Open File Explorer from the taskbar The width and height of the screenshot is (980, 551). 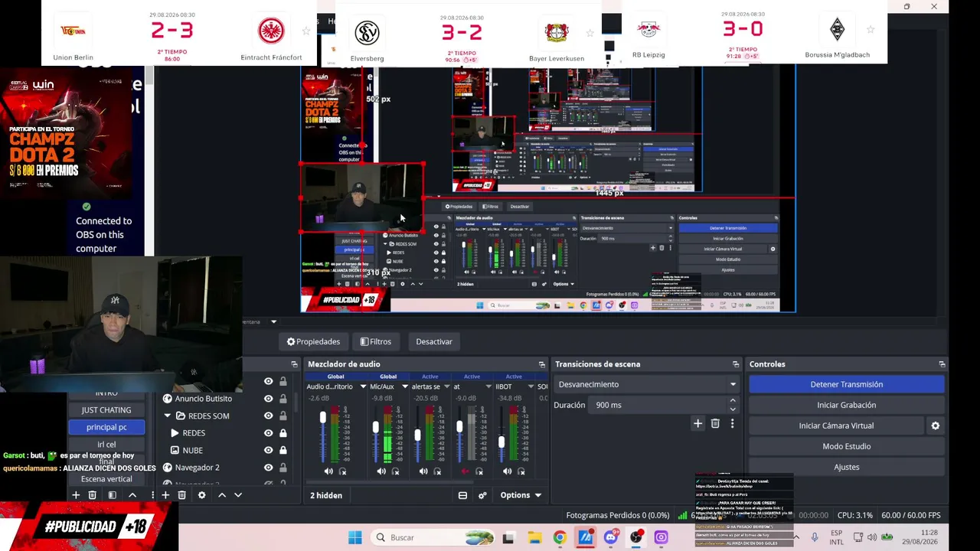(x=534, y=537)
